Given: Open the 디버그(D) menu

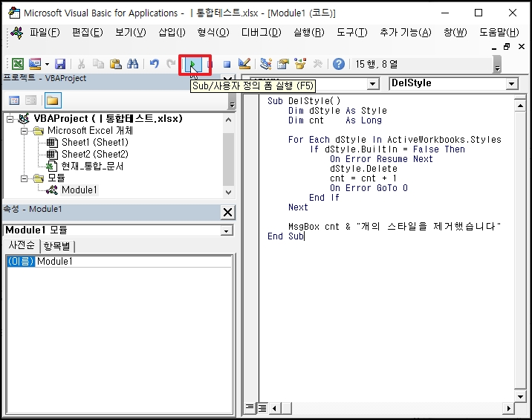Looking at the screenshot, I should point(262,32).
